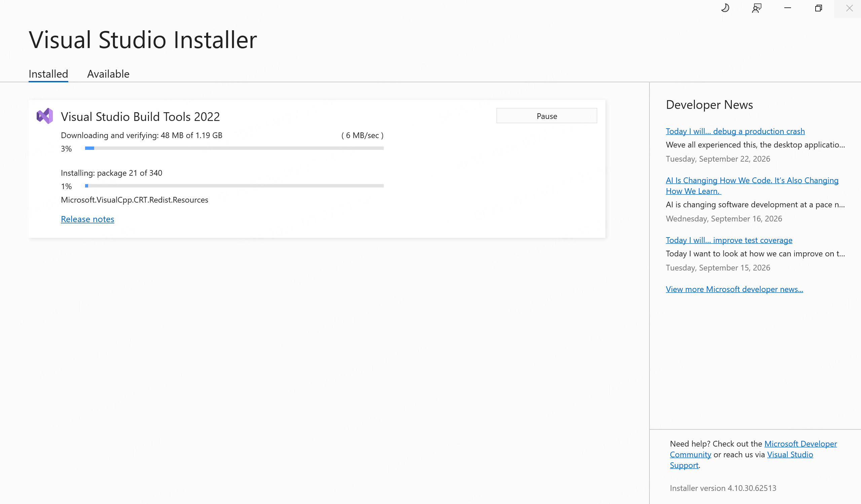Viewport: 861px width, 504px height.
Task: Open the Release notes link
Action: click(87, 219)
